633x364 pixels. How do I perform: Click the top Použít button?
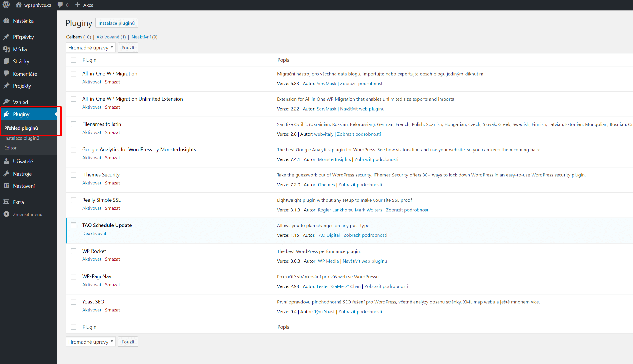(x=128, y=47)
